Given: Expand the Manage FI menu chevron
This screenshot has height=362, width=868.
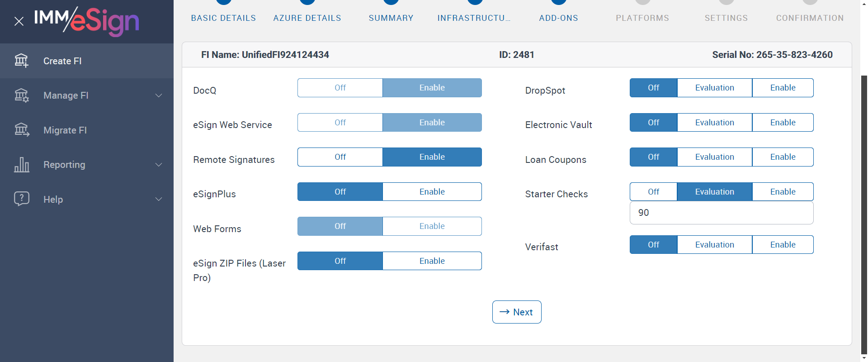Looking at the screenshot, I should (159, 95).
